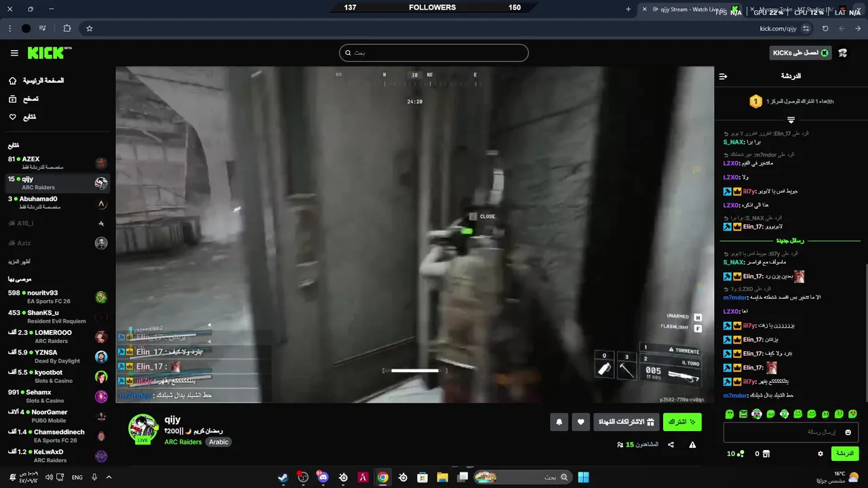Screen dimensions: 868x488
Task: Open recommended channel kyootbot
Action: pyautogui.click(x=58, y=376)
